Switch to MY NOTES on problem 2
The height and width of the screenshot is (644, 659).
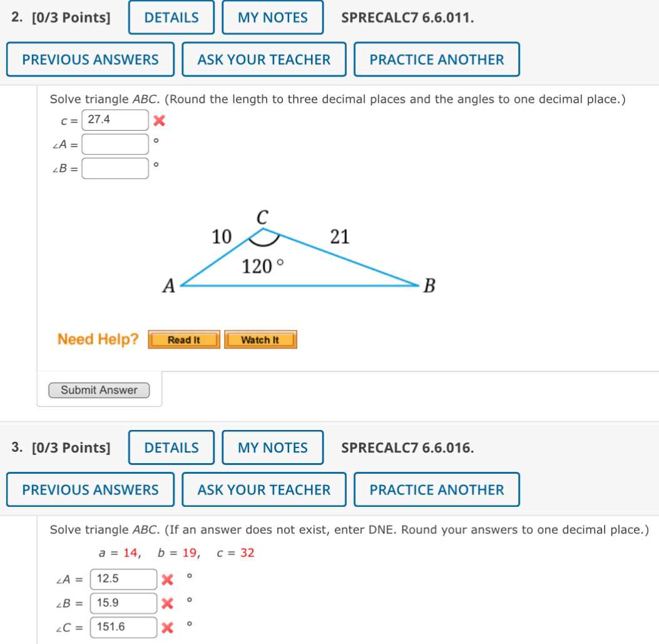272,17
